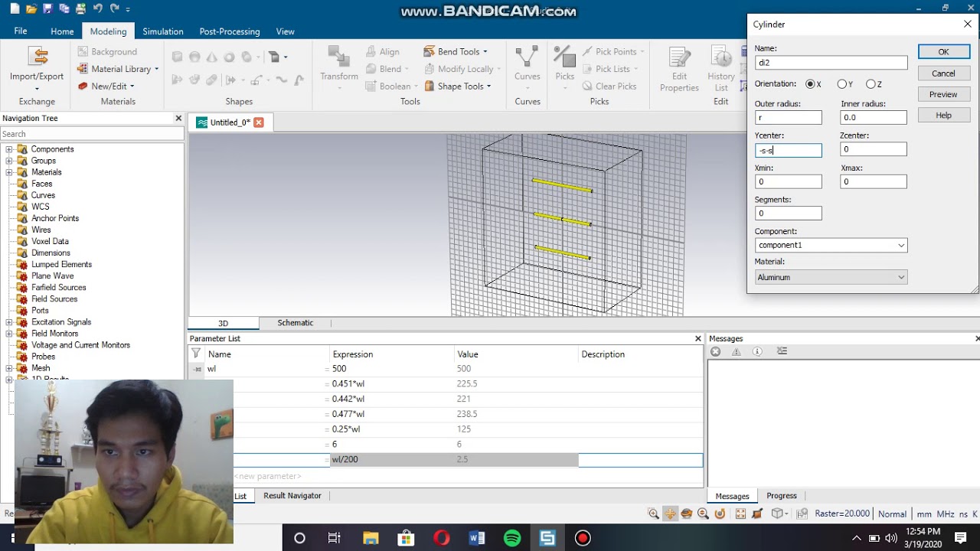The height and width of the screenshot is (551, 980).
Task: Switch to the Simulation ribbon tab
Action: [x=162, y=31]
